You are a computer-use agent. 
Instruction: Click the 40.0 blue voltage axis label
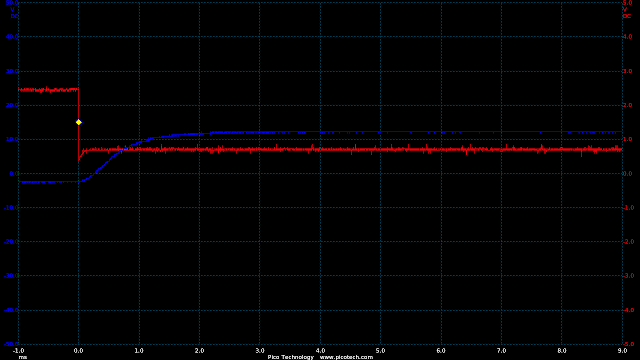pos(12,37)
